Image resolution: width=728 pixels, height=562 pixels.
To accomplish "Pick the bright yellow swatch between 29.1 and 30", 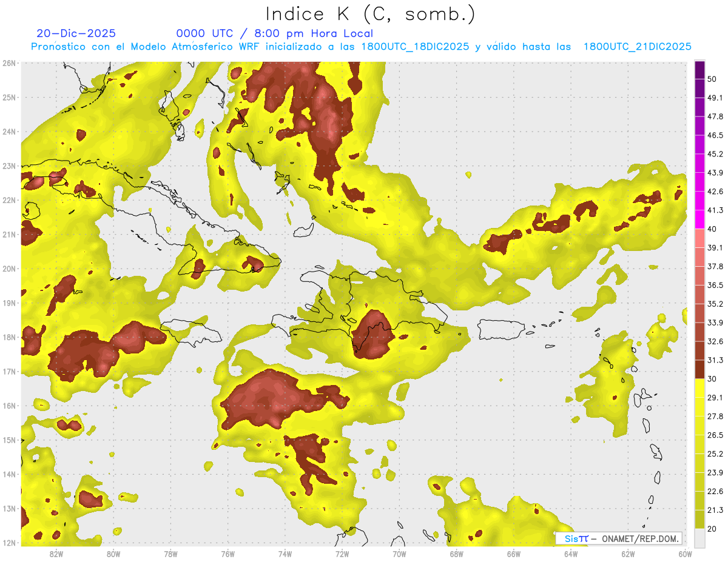I will 699,389.
